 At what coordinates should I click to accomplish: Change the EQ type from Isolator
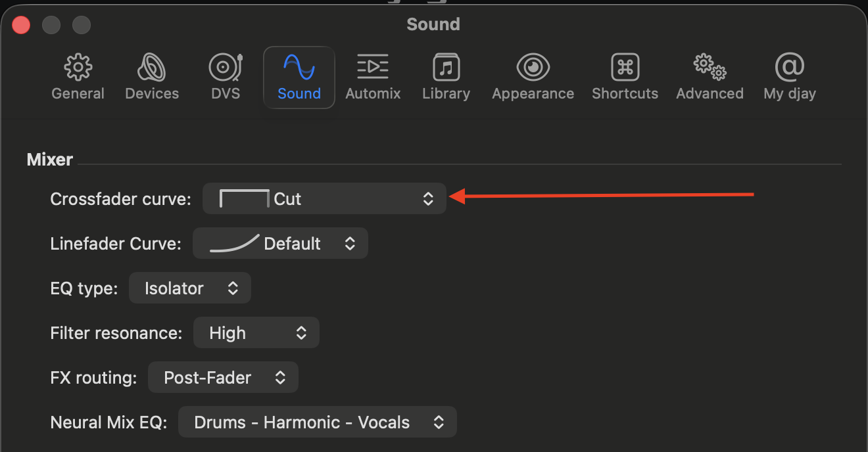point(189,288)
